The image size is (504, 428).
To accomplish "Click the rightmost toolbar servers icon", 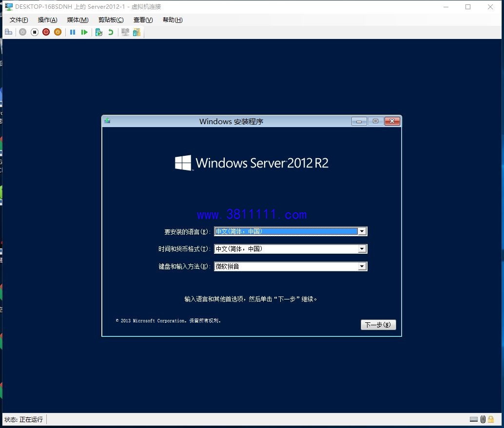I will (x=136, y=32).
